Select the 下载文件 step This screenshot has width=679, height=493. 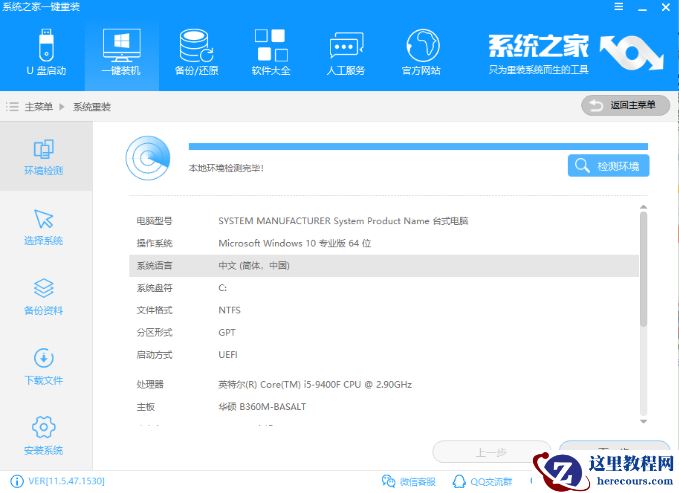point(44,367)
